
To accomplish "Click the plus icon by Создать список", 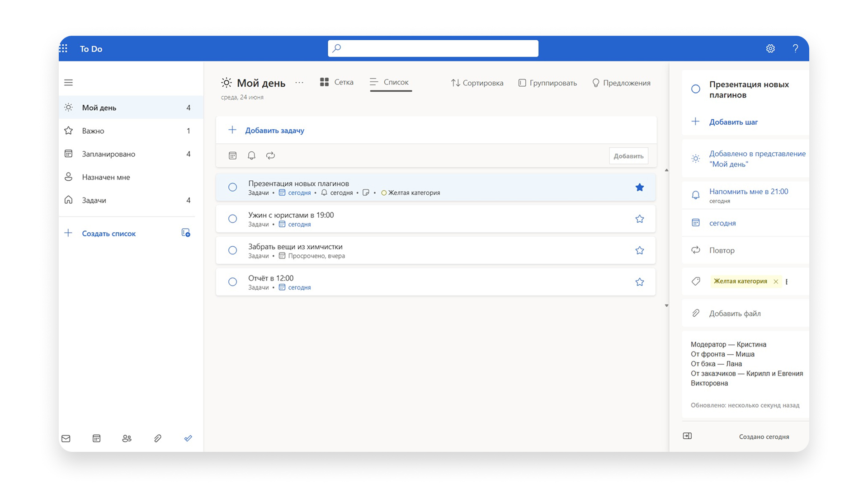I will tap(68, 233).
